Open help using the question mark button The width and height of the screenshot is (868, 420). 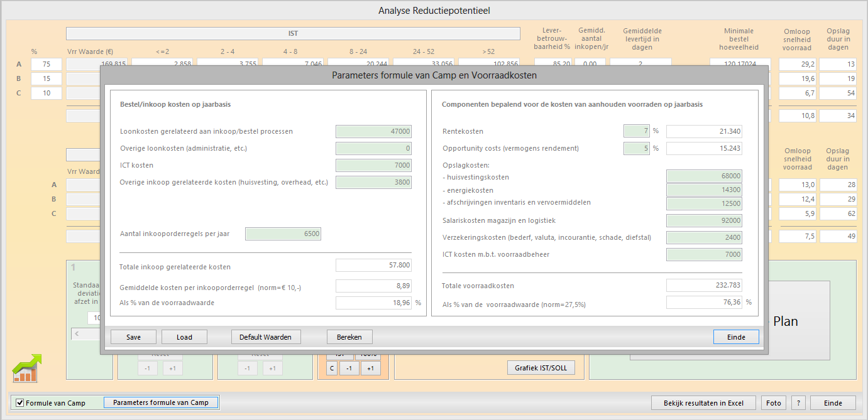(798, 402)
